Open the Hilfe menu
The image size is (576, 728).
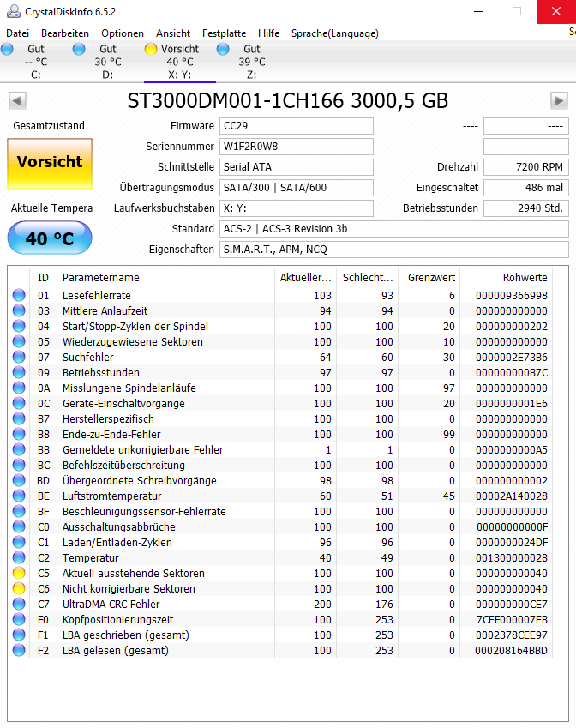pyautogui.click(x=269, y=33)
